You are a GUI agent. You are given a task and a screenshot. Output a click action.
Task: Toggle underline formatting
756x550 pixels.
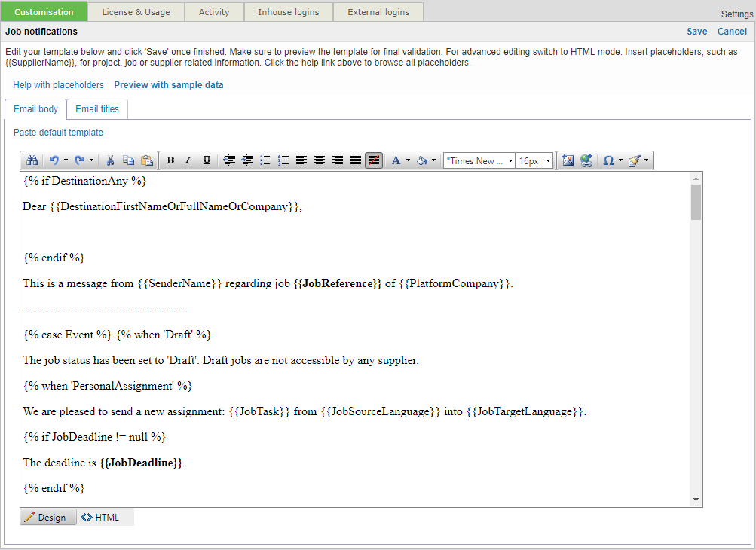coord(207,160)
